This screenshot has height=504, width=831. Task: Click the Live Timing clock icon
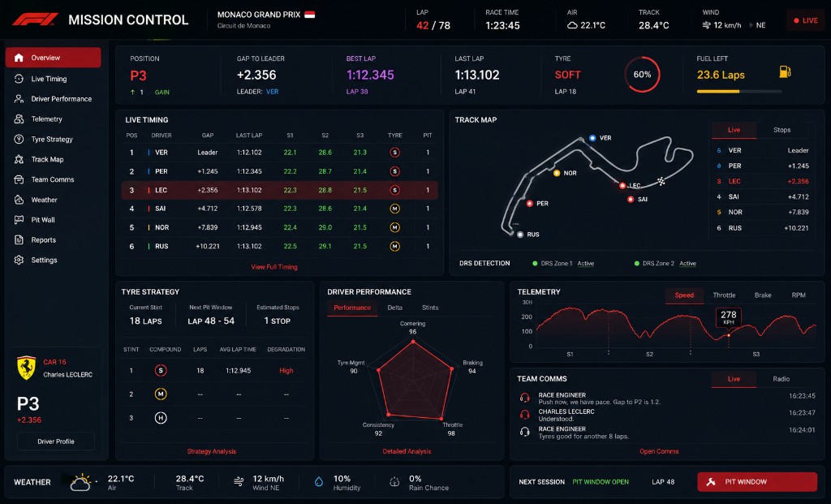19,79
